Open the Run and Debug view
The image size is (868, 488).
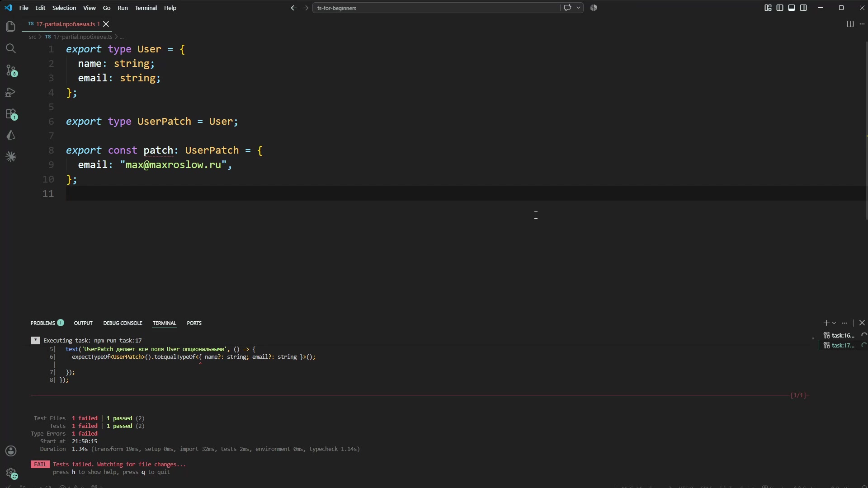11,92
